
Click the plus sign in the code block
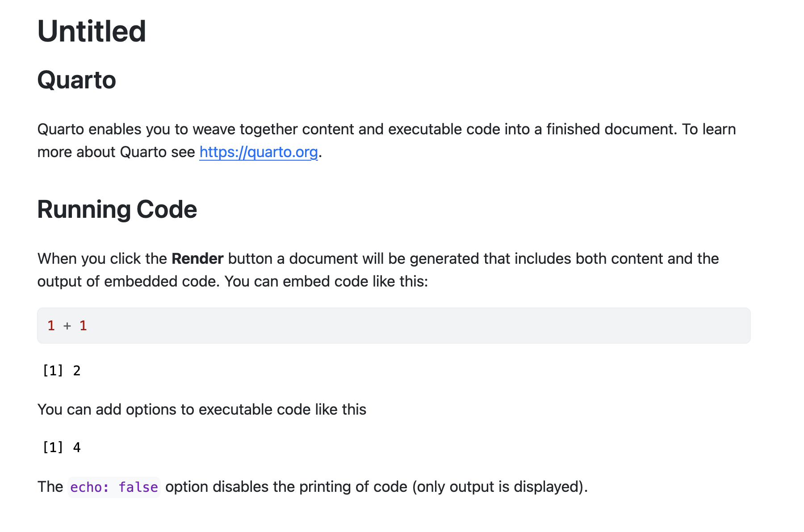[x=67, y=326]
